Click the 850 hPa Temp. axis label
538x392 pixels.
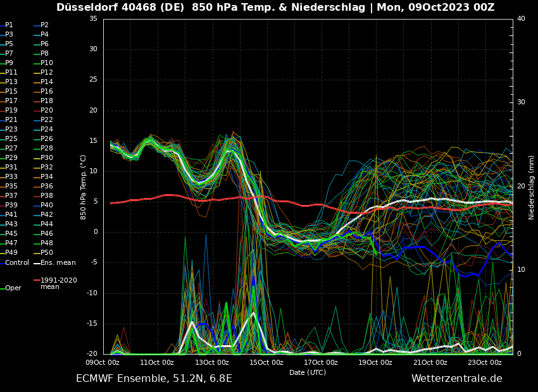click(84, 187)
